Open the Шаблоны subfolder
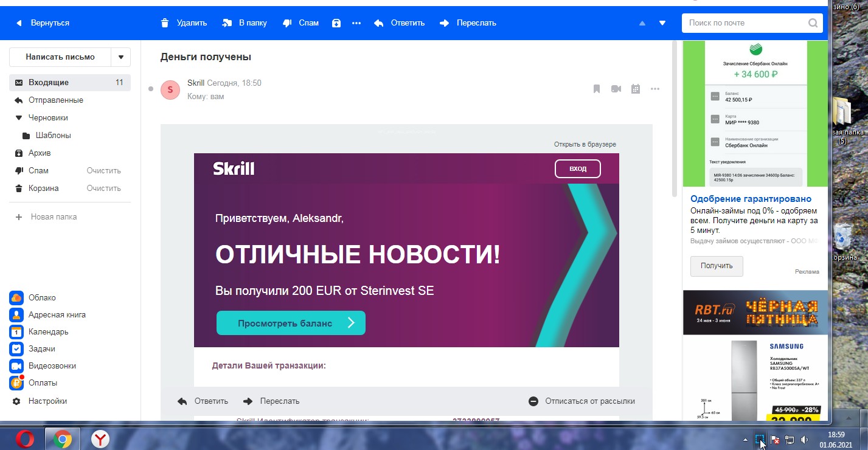 click(54, 136)
